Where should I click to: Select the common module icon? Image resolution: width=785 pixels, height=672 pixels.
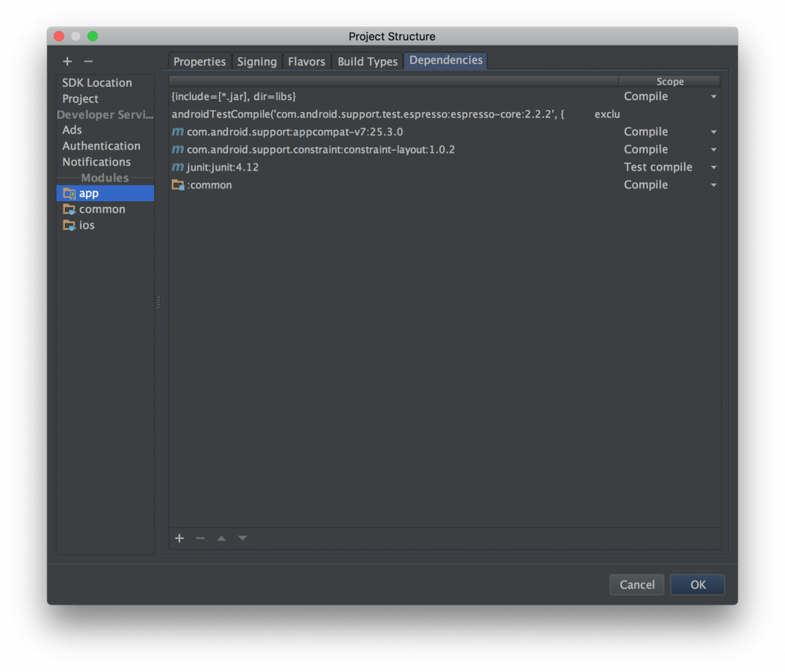(69, 209)
